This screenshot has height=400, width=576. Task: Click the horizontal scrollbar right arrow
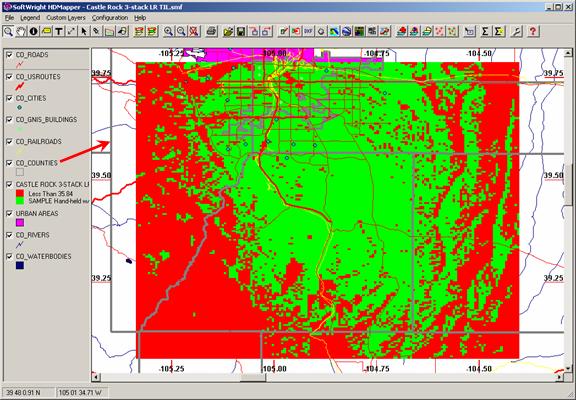point(560,377)
